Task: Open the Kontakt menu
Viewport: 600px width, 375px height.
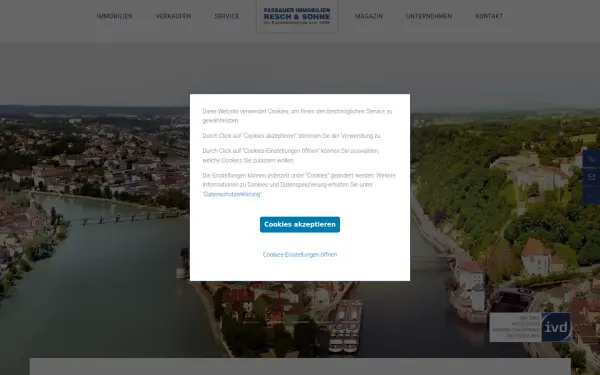Action: [x=489, y=16]
